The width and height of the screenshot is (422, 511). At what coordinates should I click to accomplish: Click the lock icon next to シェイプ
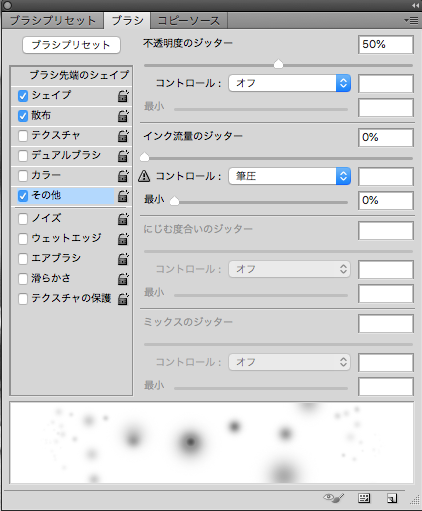click(123, 96)
